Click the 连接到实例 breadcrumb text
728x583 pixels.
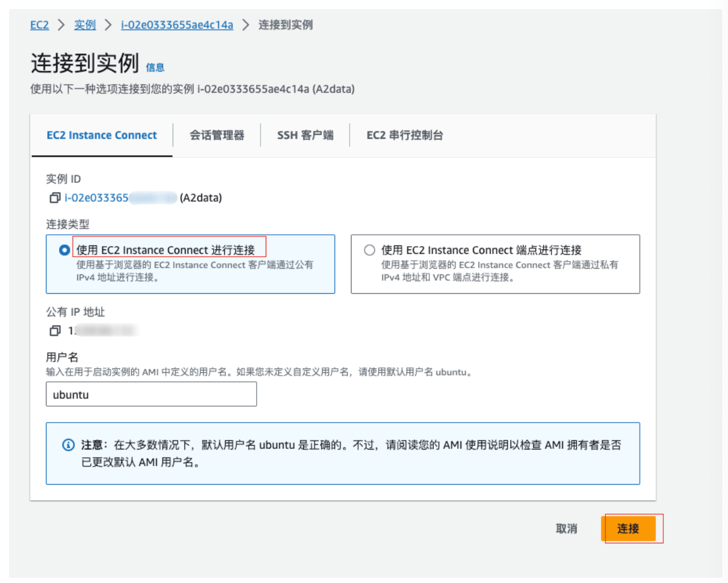point(285,25)
